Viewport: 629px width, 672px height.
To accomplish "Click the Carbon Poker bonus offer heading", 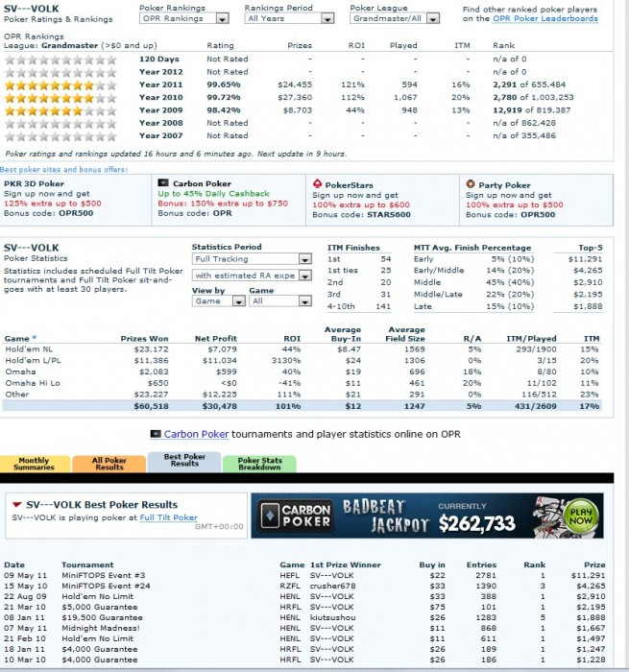I will click(202, 183).
